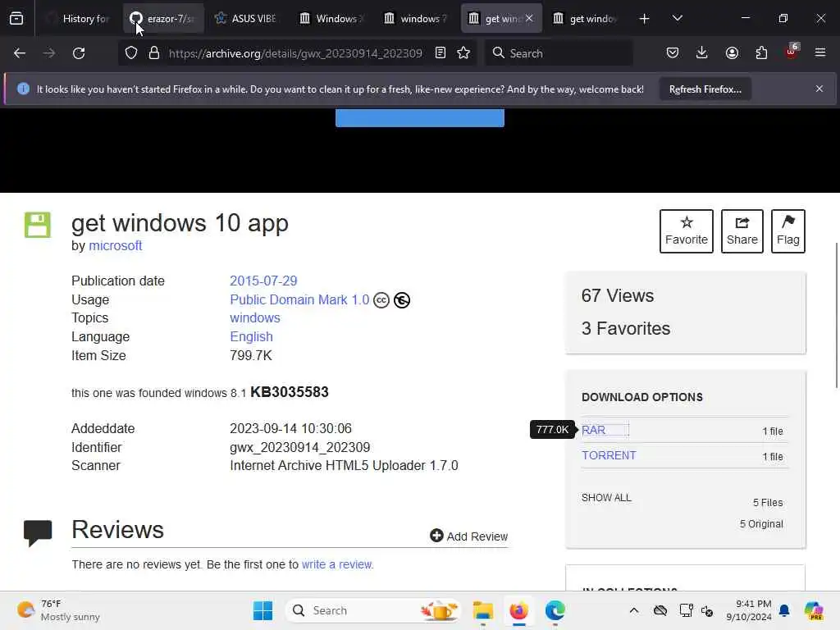The image size is (840, 630).
Task: Switch to the last 'get windo' tab
Action: coord(587,19)
